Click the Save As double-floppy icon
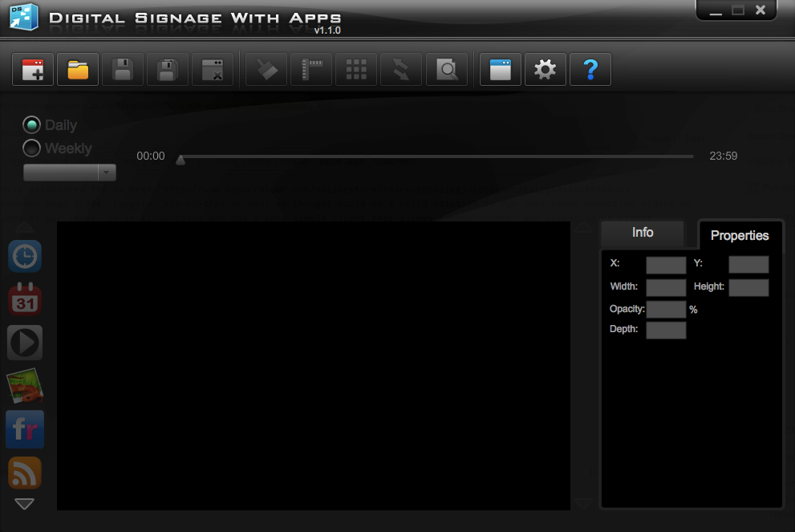Screen dimensions: 795x532 168,70
